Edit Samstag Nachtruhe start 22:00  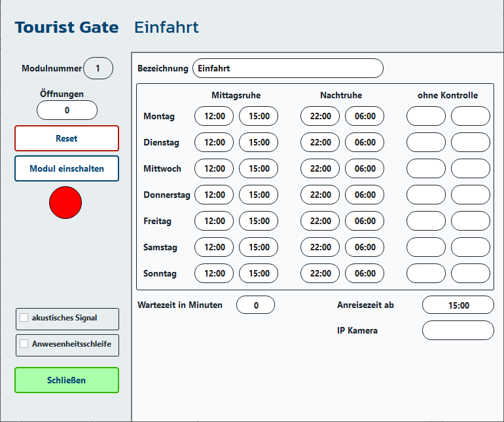click(320, 247)
